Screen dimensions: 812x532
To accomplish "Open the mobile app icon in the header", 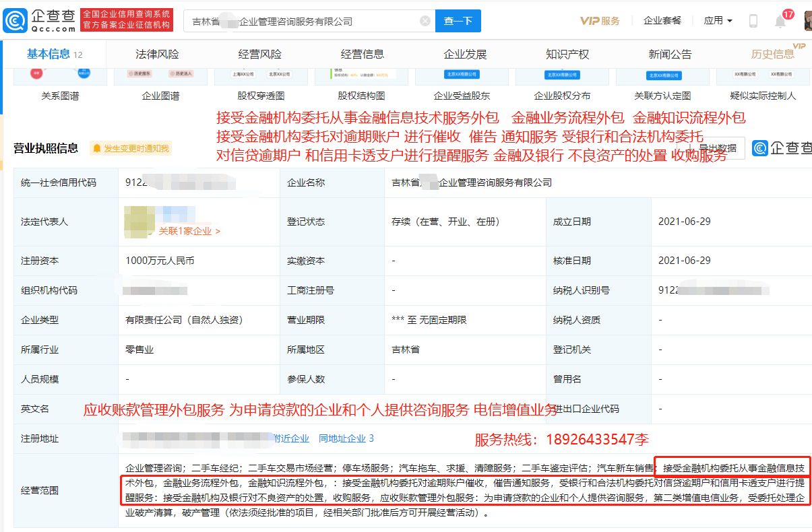I will point(753,20).
